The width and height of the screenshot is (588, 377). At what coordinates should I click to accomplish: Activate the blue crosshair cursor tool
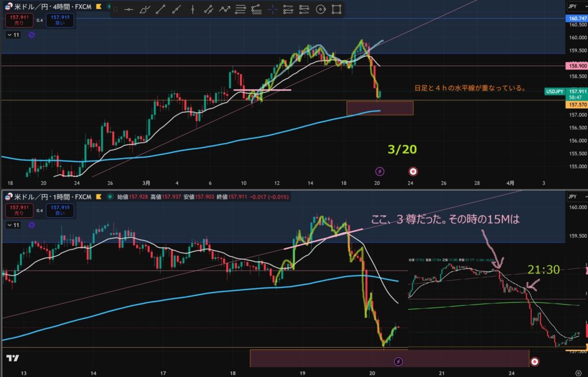pos(272,10)
